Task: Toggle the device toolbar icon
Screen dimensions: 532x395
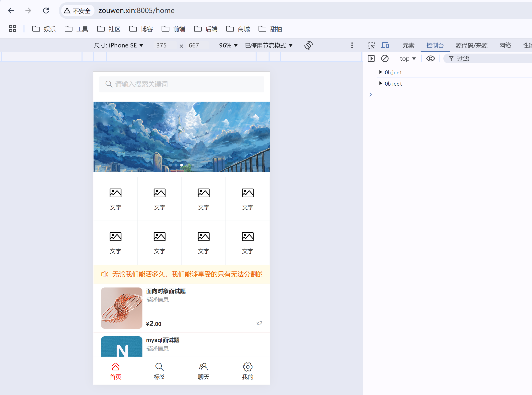Action: 385,45
